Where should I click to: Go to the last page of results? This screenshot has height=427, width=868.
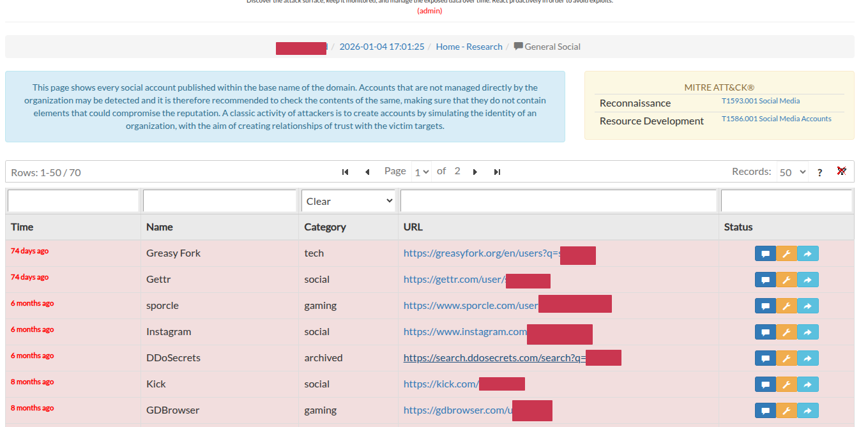(x=497, y=172)
